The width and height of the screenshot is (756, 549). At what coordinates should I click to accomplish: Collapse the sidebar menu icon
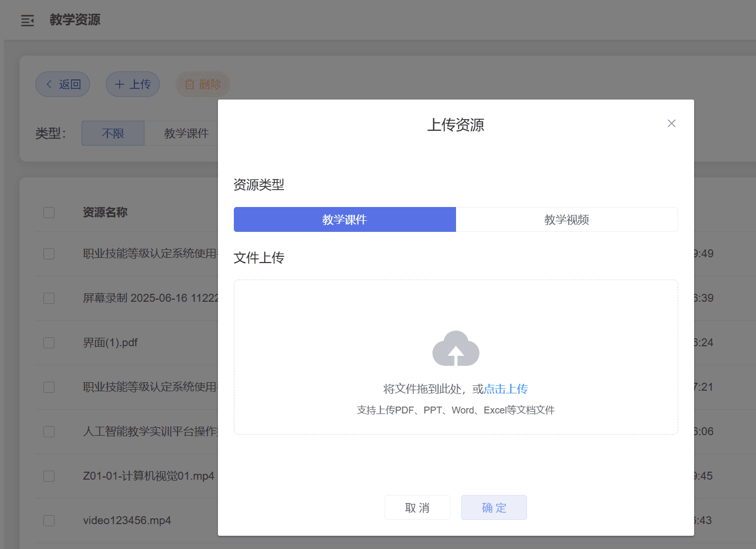tap(28, 21)
